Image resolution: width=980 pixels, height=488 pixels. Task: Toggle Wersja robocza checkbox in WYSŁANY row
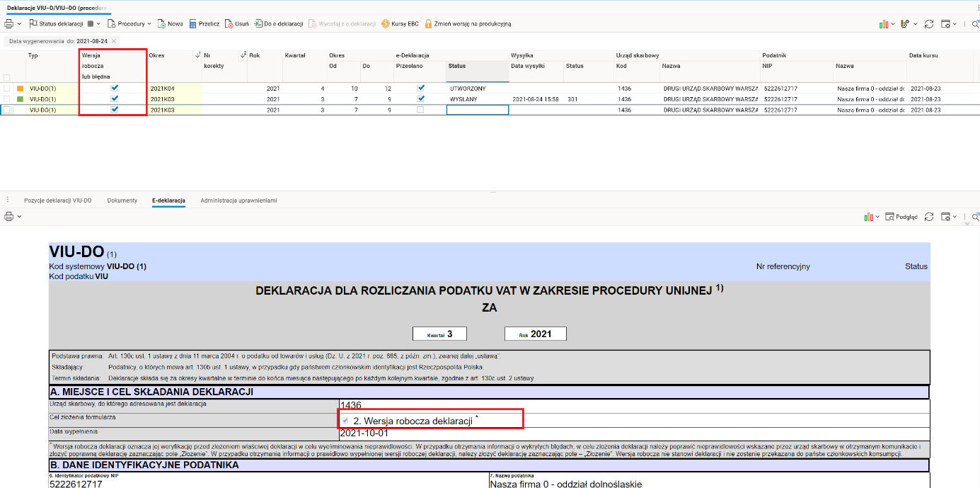point(115,98)
